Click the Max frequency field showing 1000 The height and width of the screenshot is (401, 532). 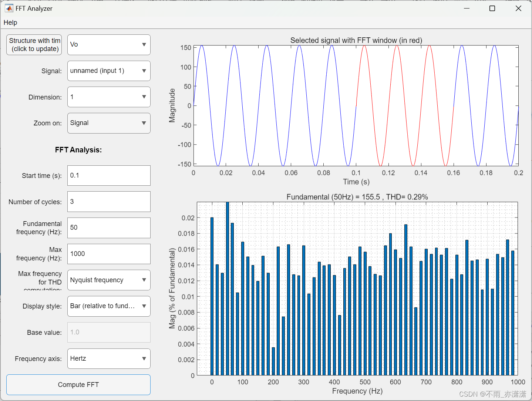coord(109,254)
